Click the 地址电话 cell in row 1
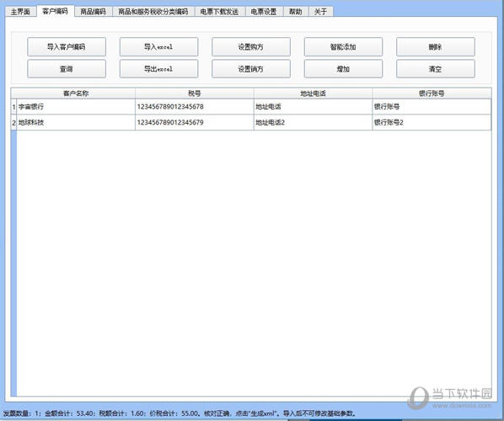 coord(313,107)
